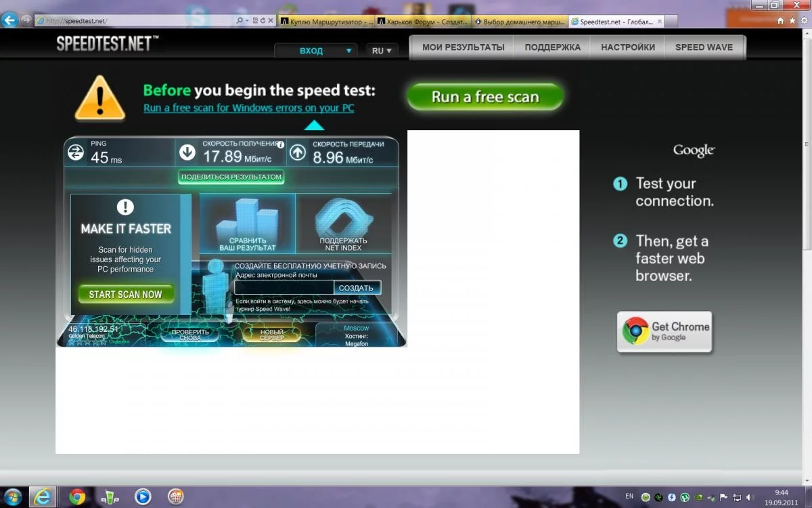This screenshot has width=812, height=508.
Task: Open the media player taskbar icon
Action: pyautogui.click(x=143, y=497)
